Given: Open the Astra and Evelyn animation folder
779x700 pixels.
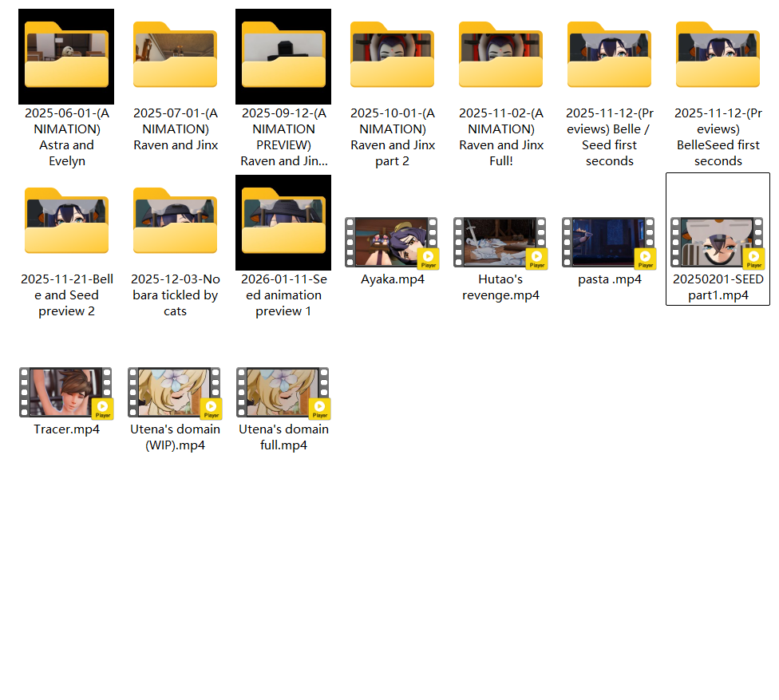Looking at the screenshot, I should [x=66, y=56].
